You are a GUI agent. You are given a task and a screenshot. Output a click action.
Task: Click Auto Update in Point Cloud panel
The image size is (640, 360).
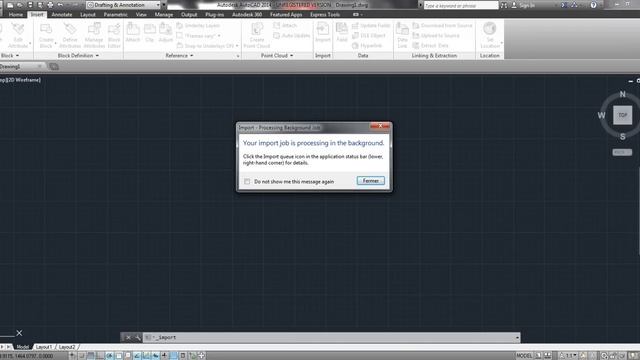(291, 36)
